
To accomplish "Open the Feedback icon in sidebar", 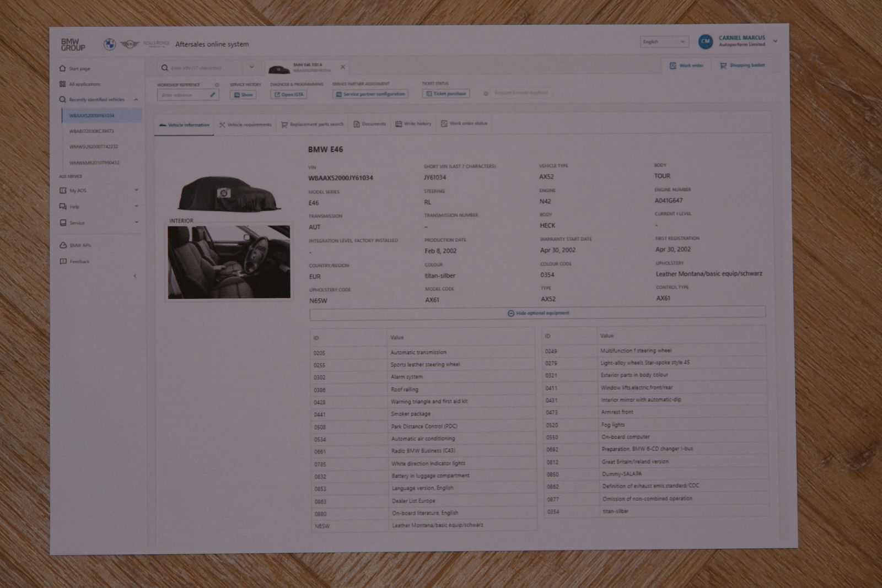I will click(x=63, y=262).
